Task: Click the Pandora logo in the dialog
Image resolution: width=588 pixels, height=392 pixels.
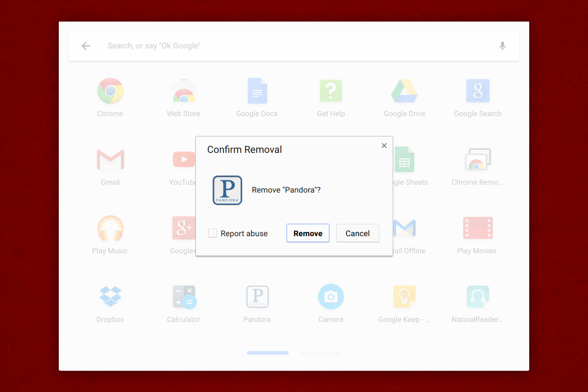Action: point(227,190)
